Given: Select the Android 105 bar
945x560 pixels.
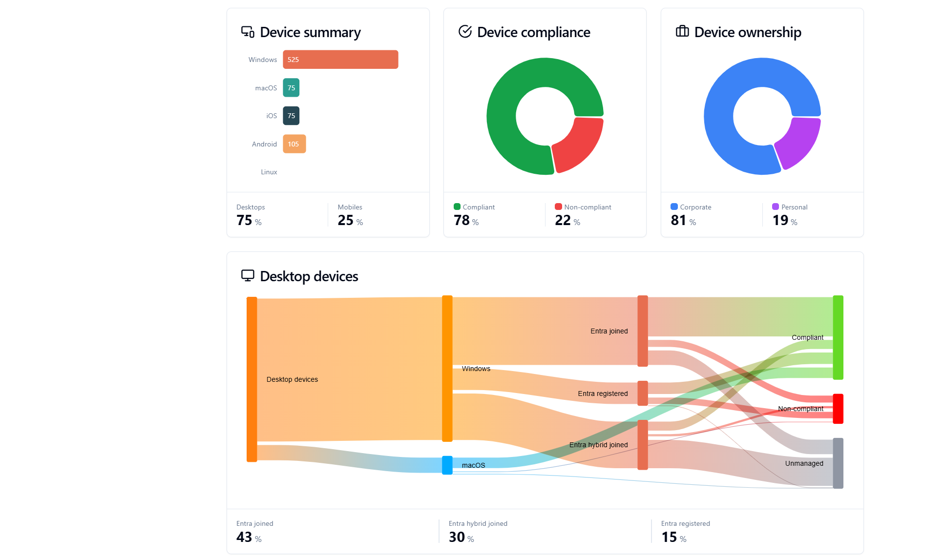Looking at the screenshot, I should point(294,144).
